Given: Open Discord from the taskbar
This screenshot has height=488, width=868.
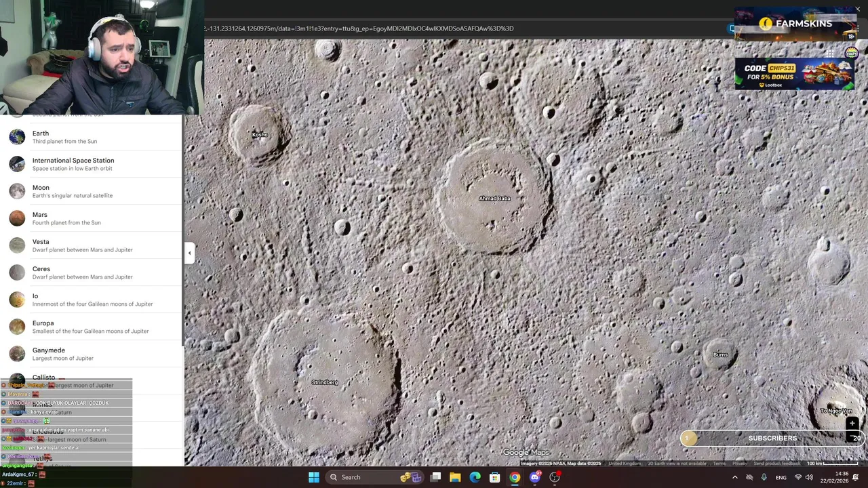Looking at the screenshot, I should 534,477.
